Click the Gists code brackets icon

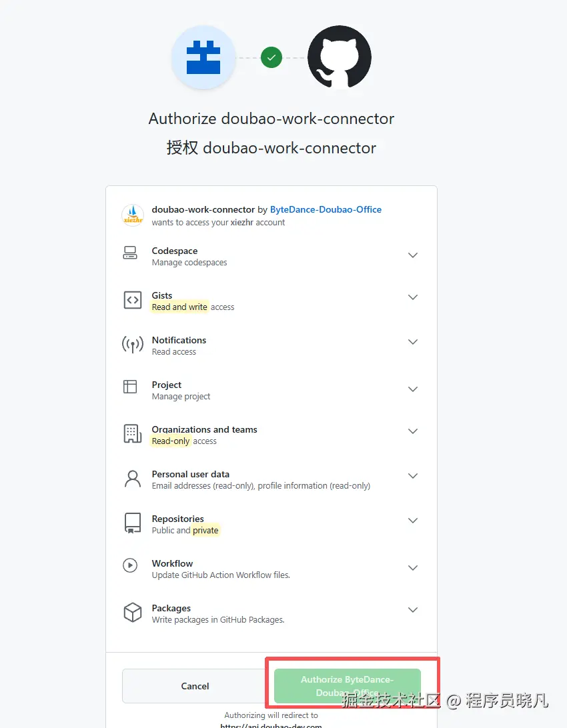coord(132,300)
